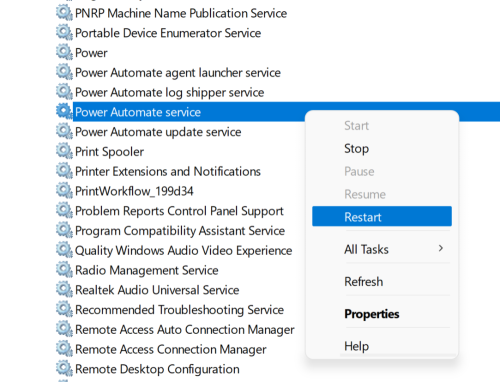Expand the All Tasks submenu arrow

click(441, 248)
